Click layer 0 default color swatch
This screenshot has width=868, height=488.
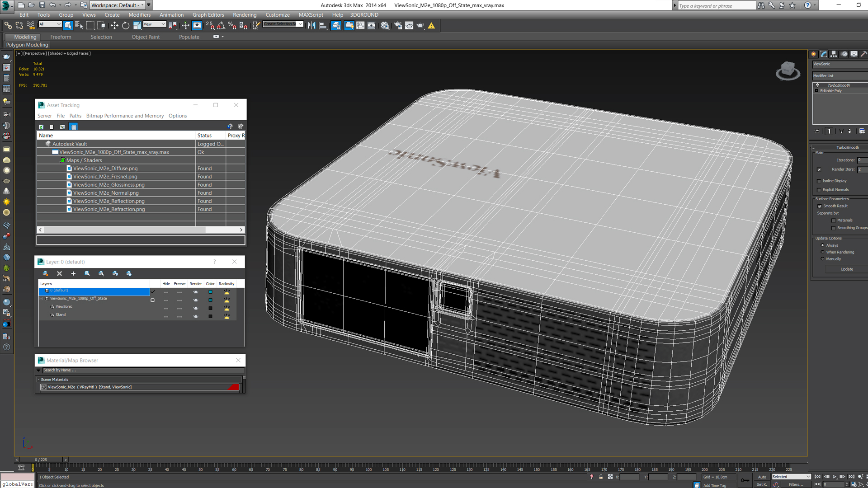tap(210, 292)
